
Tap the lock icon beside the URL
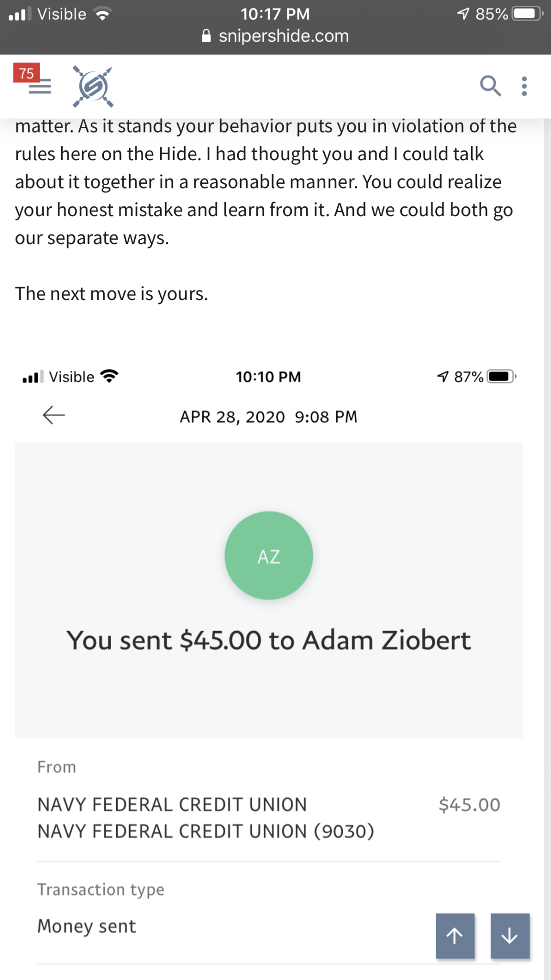click(x=206, y=36)
